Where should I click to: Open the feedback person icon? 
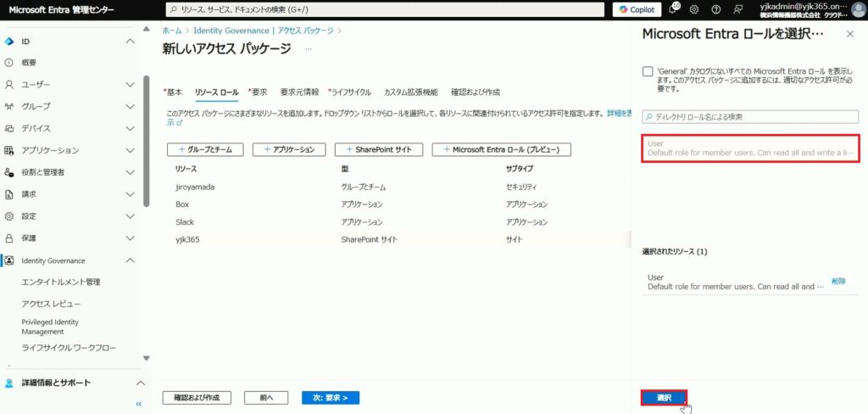(737, 9)
